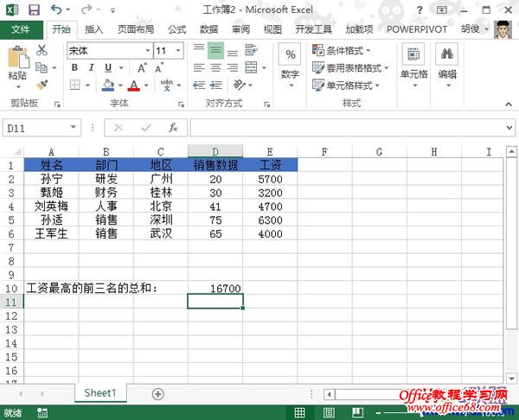Image resolution: width=519 pixels, height=420 pixels.
Task: Open the 编辑 binoculars editing group
Action: [x=447, y=65]
